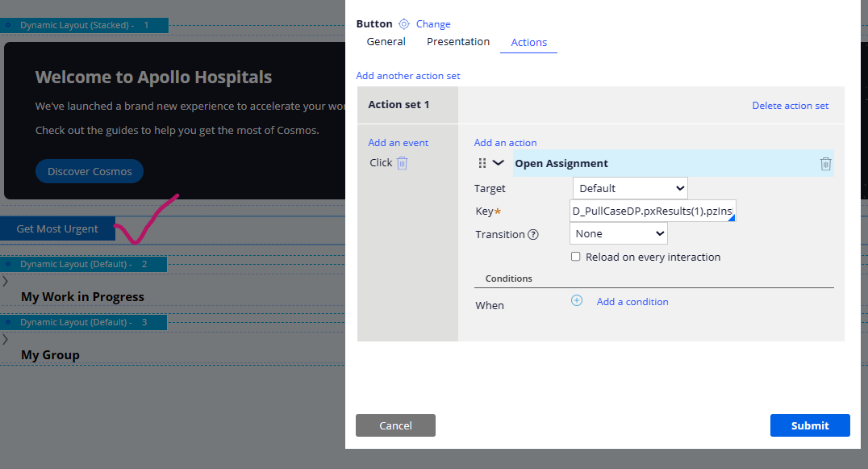Grab the drag handle on Open Assignment
The image size is (868, 469).
482,162
